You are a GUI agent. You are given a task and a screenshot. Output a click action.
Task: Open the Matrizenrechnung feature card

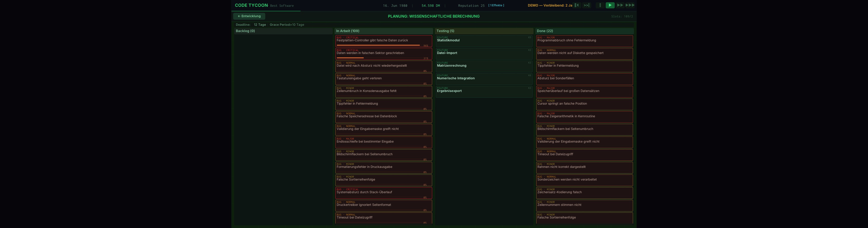coord(484,66)
